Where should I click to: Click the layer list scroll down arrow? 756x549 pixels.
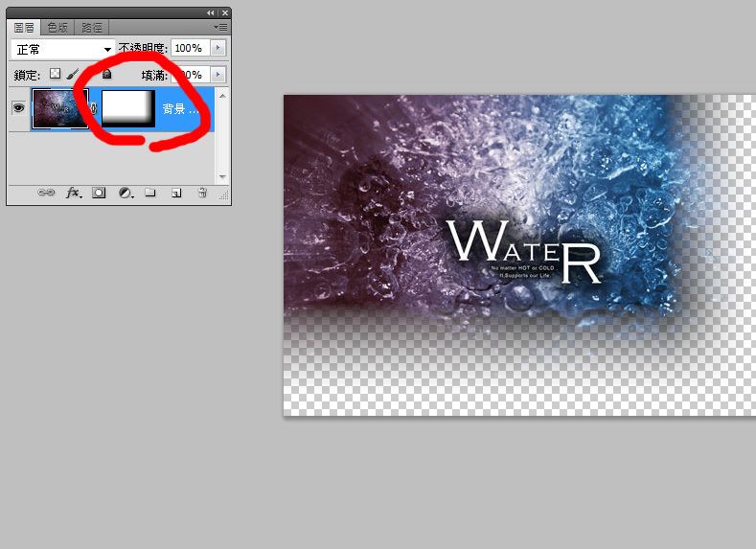(222, 177)
